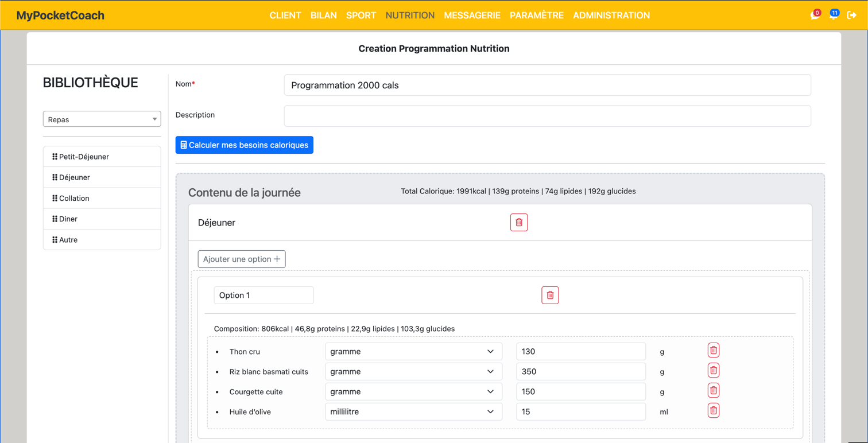Click the quantity field for Riz blanc basmati
The height and width of the screenshot is (443, 868).
[580, 372]
